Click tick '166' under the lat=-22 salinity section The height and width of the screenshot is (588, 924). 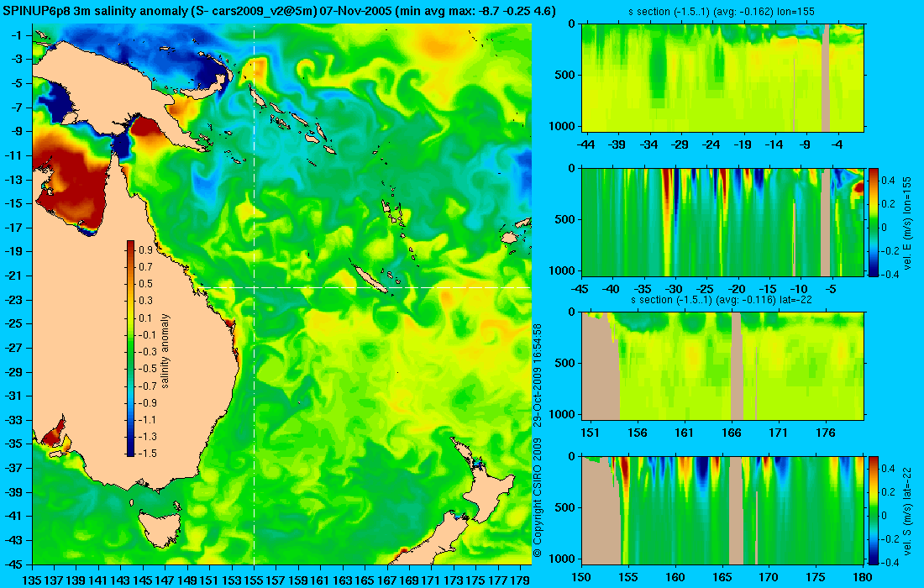[x=732, y=433]
